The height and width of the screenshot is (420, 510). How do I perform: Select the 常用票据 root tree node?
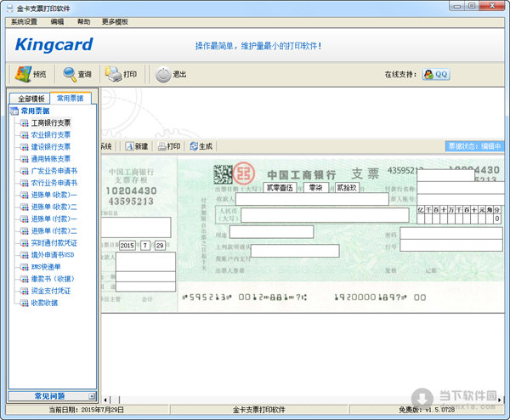coord(35,111)
